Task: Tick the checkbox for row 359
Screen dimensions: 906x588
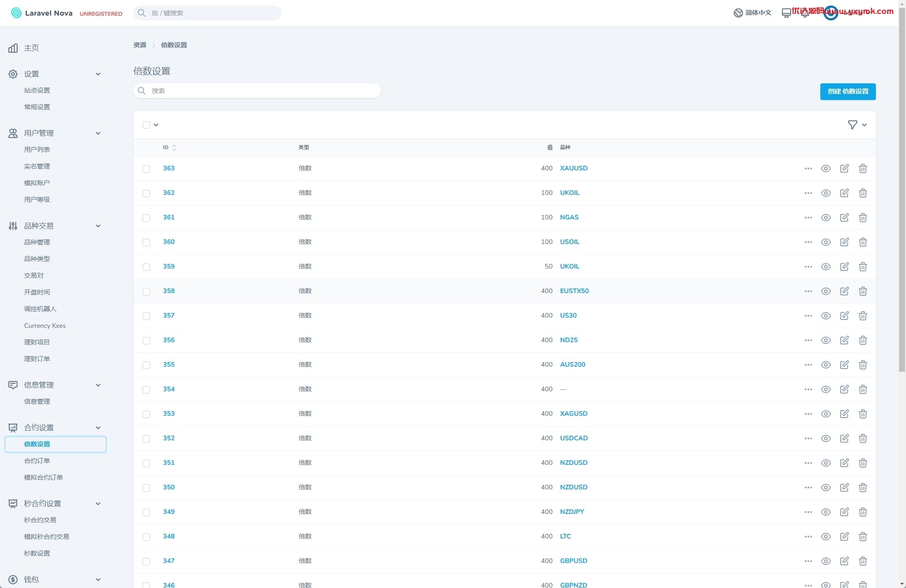Action: pyautogui.click(x=146, y=267)
